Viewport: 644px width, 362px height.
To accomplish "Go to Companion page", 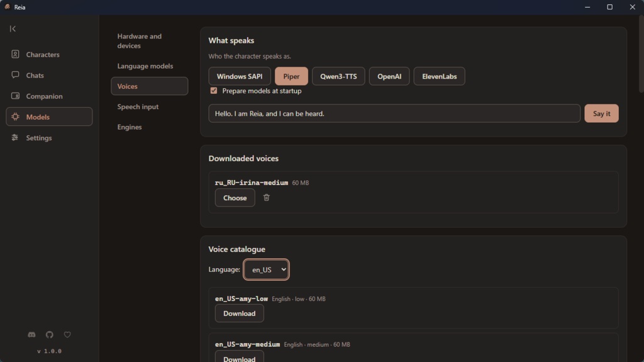I will 49,96.
